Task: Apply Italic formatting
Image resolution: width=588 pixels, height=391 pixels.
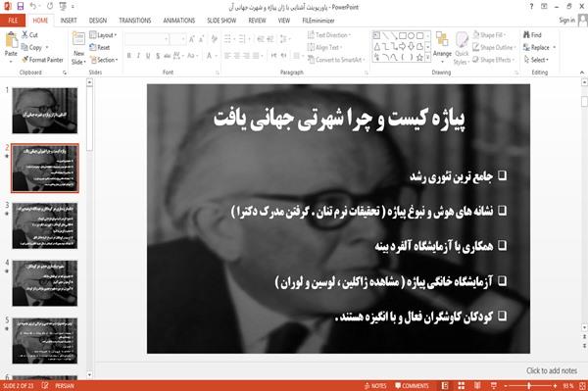Action: tap(138, 56)
